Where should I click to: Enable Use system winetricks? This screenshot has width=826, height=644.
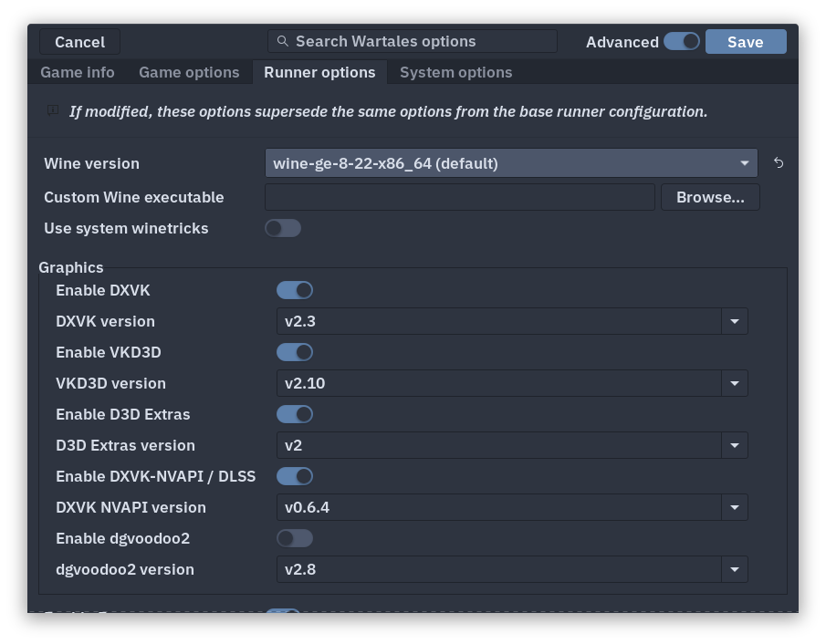click(283, 228)
